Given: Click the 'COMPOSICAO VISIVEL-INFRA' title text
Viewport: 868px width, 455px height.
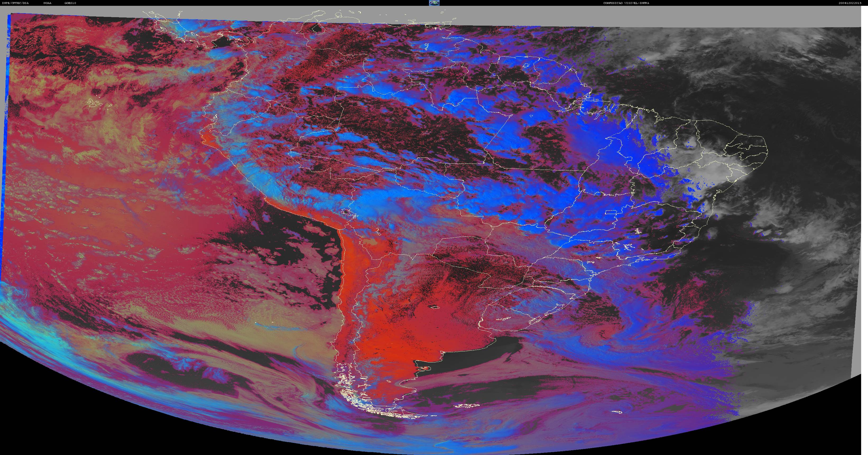Looking at the screenshot, I should 626,3.
